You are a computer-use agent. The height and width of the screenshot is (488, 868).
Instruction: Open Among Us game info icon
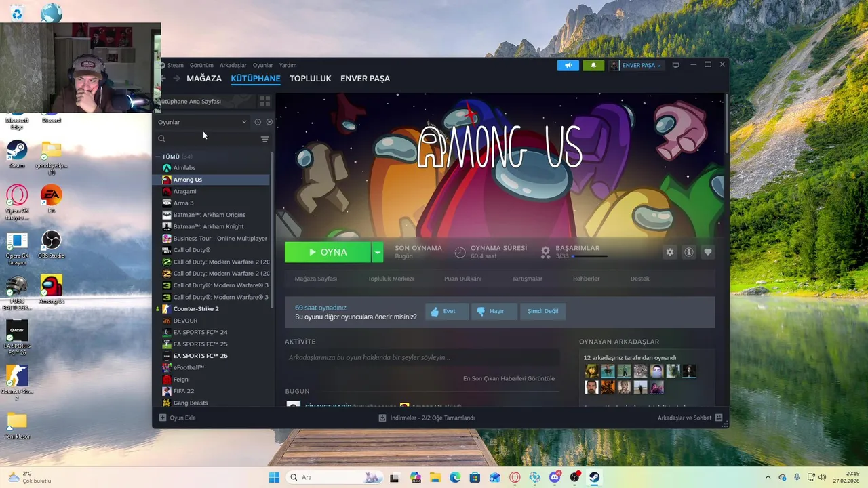pyautogui.click(x=689, y=252)
